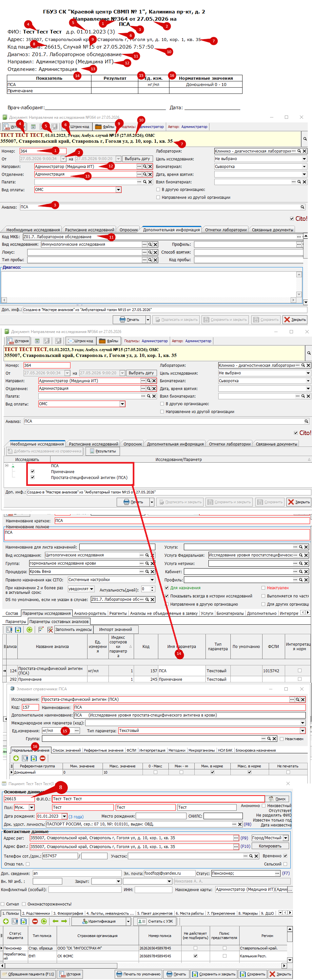Open ellipsis on Код МКБ field
This screenshot has height=980, width=312.
coord(299,237)
